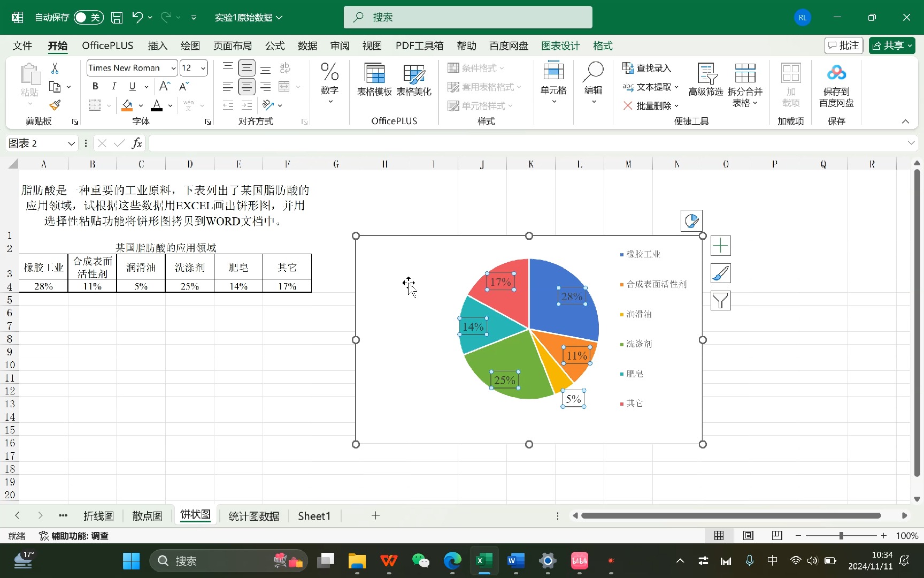The image size is (924, 578).
Task: Expand the font size dropdown
Action: pyautogui.click(x=202, y=68)
